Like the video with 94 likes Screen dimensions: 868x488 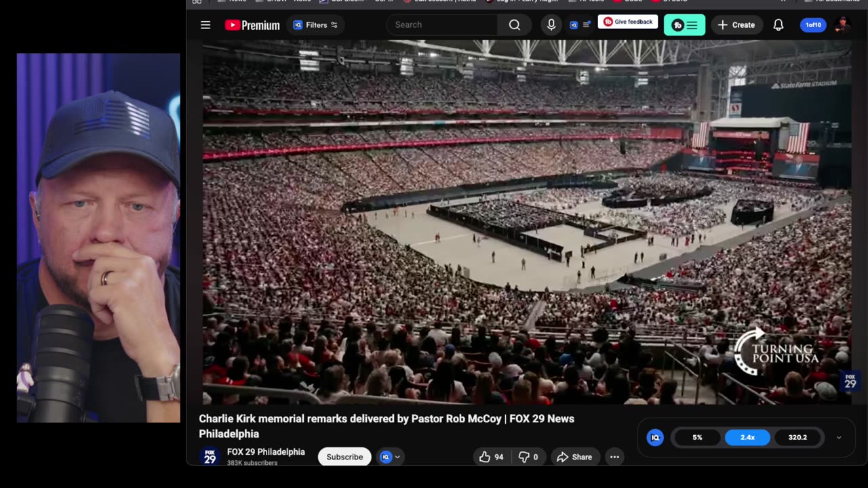pos(491,457)
